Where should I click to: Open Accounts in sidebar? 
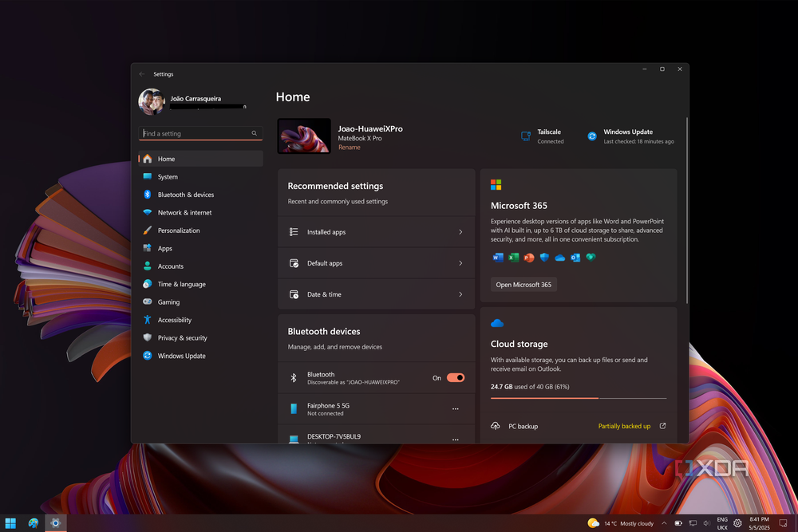(x=200, y=266)
